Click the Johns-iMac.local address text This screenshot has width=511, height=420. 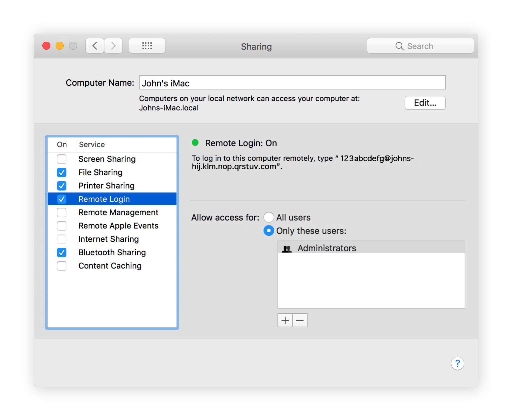[x=169, y=108]
